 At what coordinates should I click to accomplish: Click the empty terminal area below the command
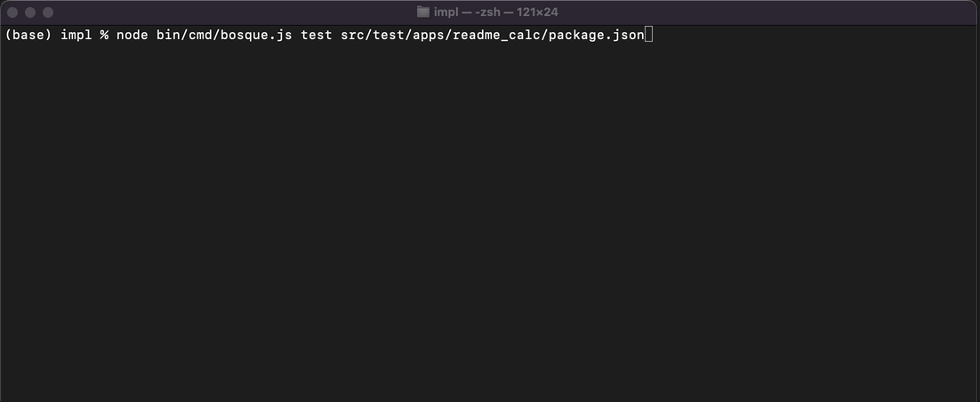click(x=489, y=222)
